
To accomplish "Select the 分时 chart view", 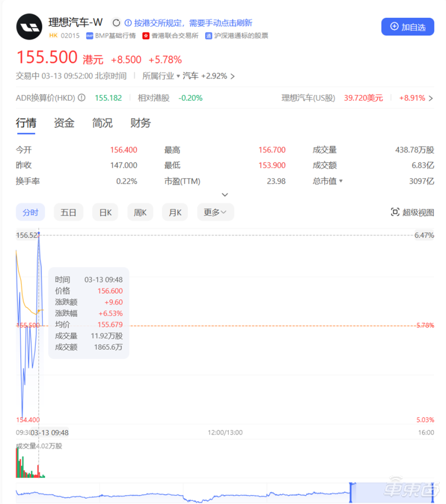I will (x=30, y=212).
